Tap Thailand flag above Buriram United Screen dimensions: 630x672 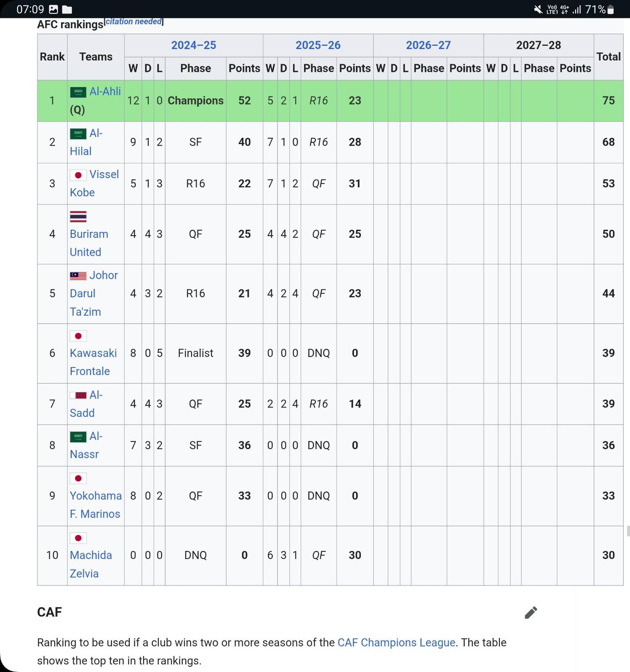[x=78, y=217]
